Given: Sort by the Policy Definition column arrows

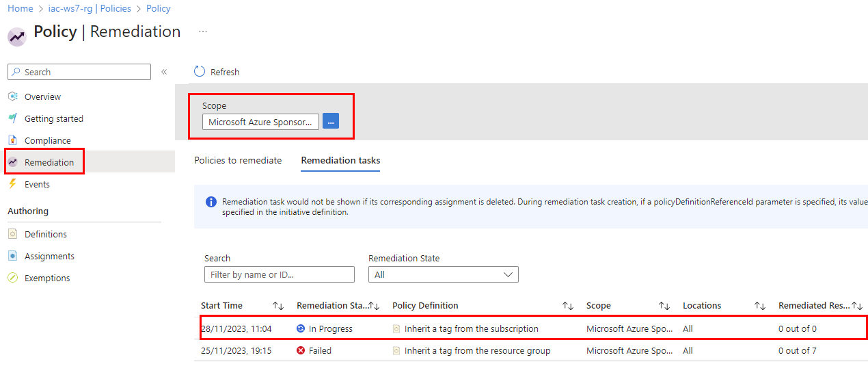Looking at the screenshot, I should pyautogui.click(x=568, y=306).
